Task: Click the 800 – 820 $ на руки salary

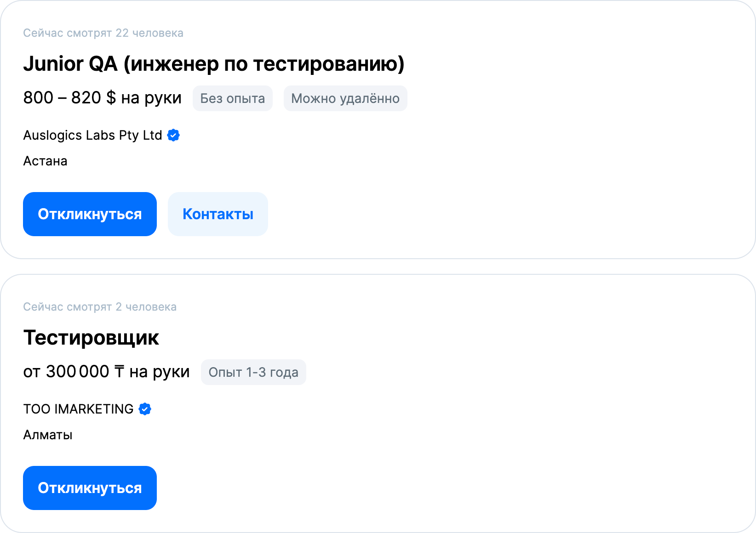Action: coord(102,98)
